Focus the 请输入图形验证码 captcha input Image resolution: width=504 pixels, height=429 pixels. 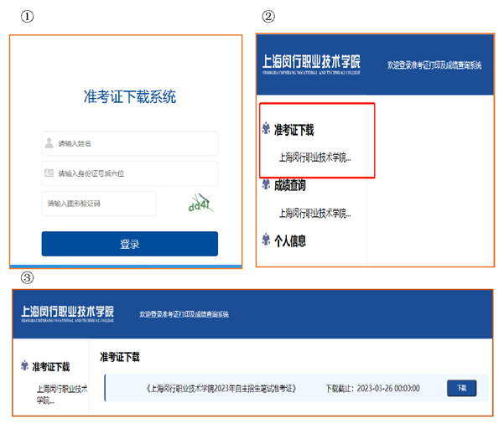point(101,204)
